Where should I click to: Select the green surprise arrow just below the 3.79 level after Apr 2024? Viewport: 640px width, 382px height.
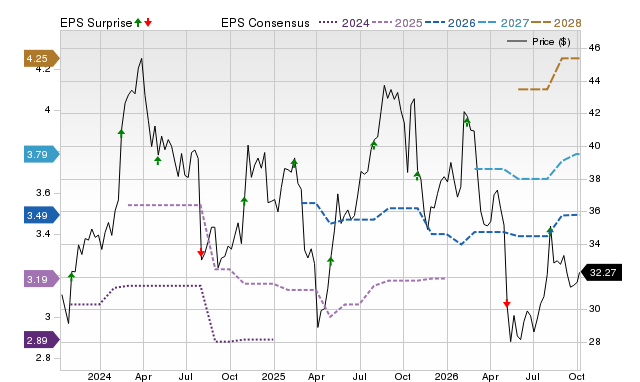click(x=158, y=160)
